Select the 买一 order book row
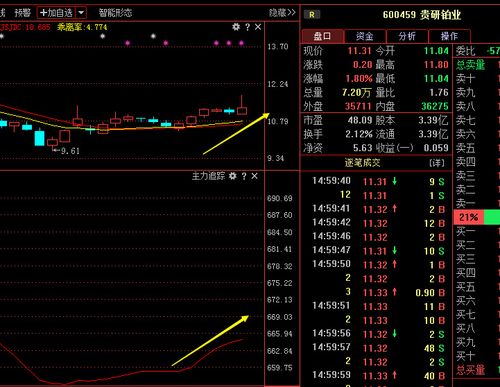 (477, 231)
